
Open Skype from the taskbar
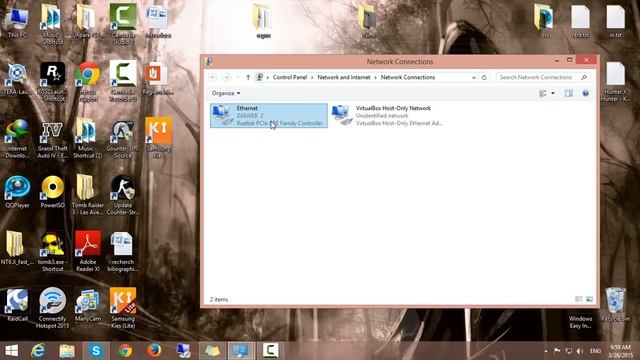click(x=96, y=351)
